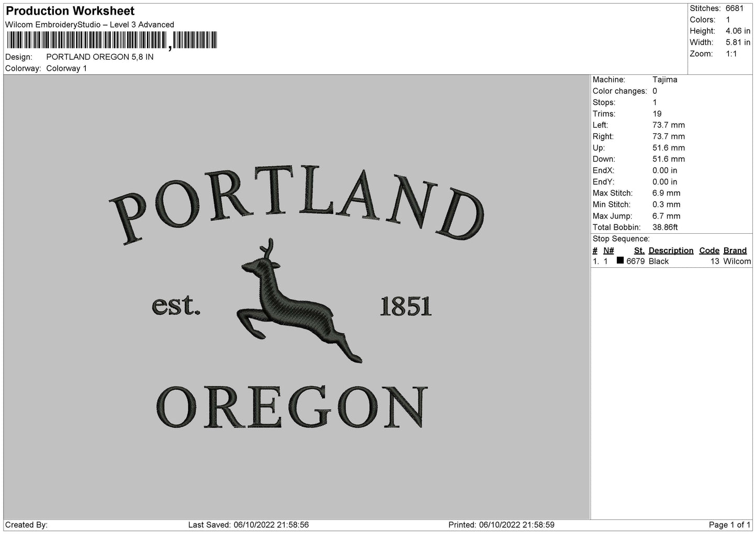Click the 'N#' column header

tap(608, 251)
